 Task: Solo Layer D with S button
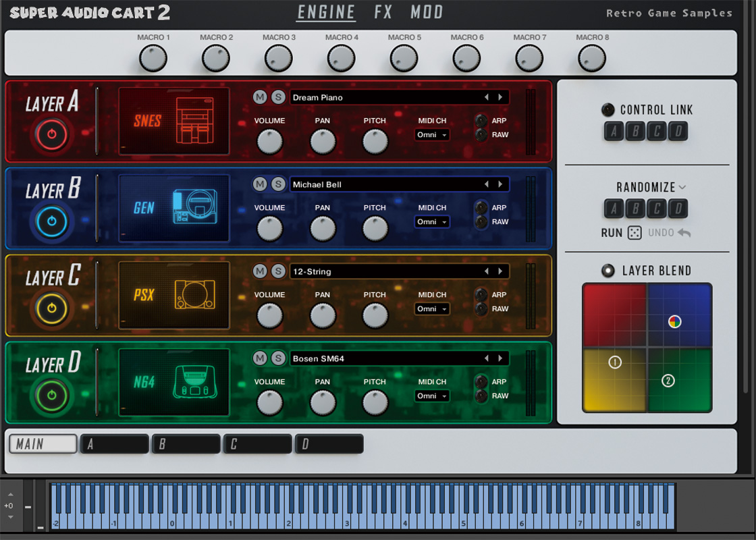pyautogui.click(x=278, y=358)
